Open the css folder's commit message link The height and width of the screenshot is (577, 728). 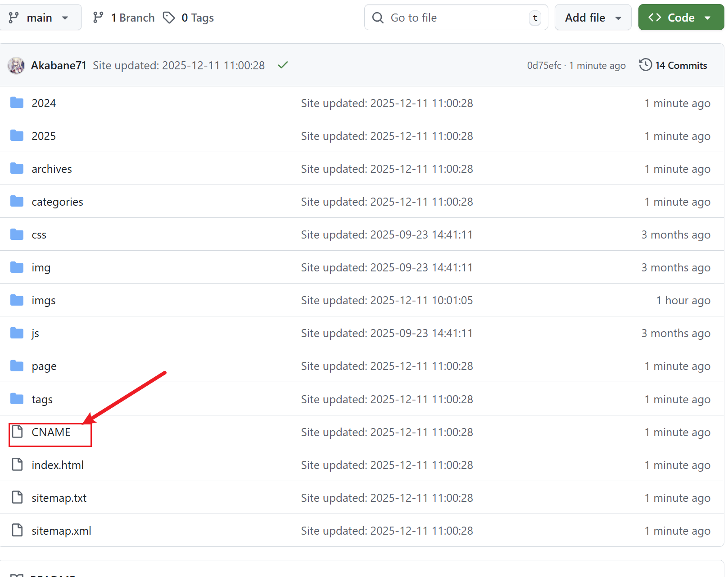[387, 234]
